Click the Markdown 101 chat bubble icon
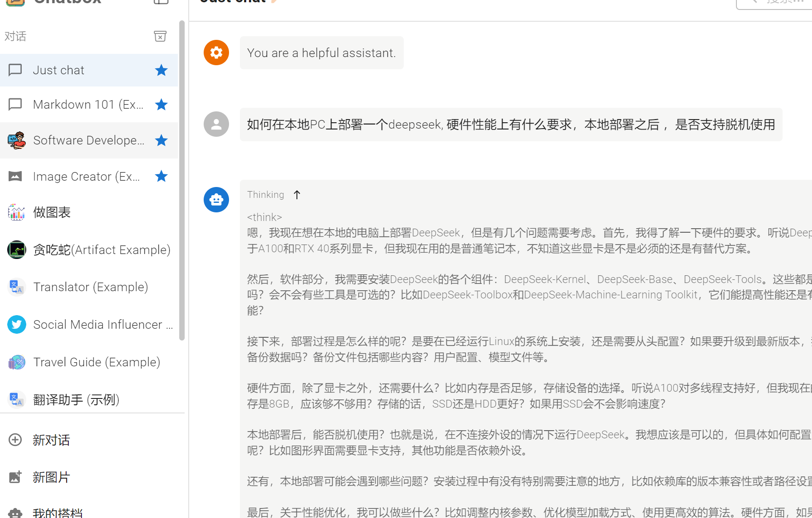This screenshot has width=812, height=518. (x=15, y=105)
